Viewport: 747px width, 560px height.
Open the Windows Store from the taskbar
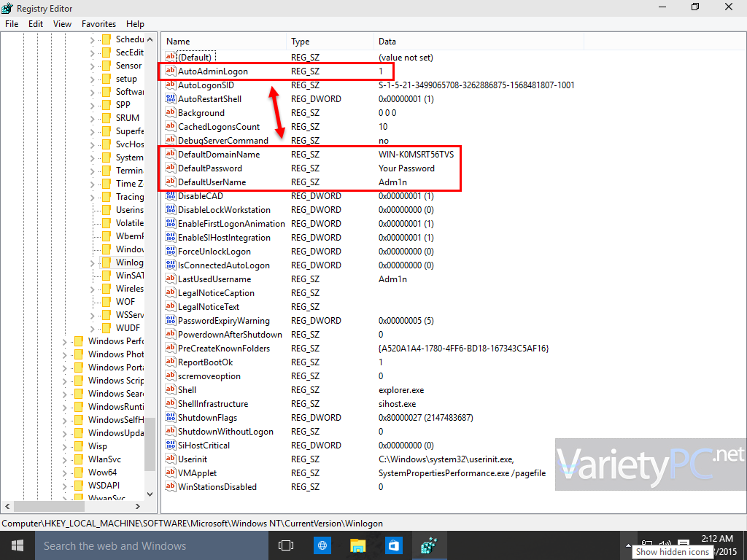[x=393, y=545]
